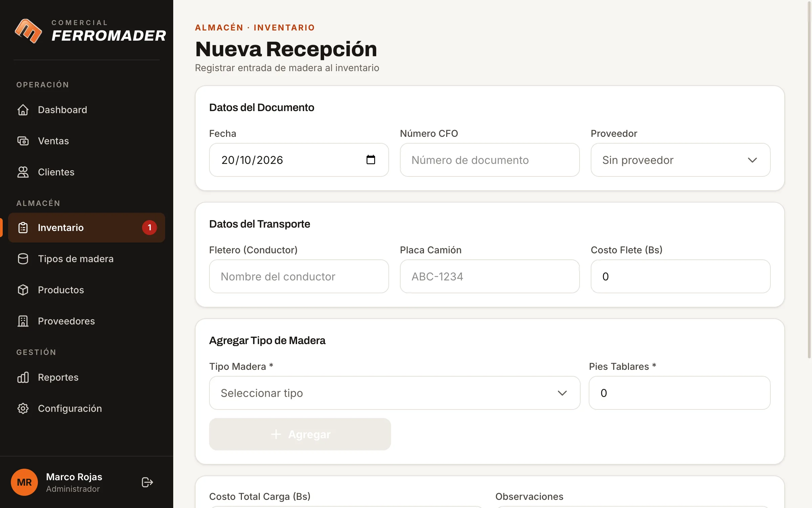Screen dimensions: 812x508
Task: Go to Dashboard in the sidebar
Action: (87, 110)
